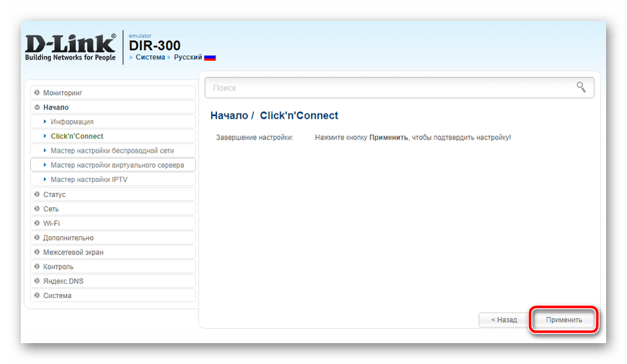Expand the sidebar Система section arrow
Screen dimensions: 627x364
[37, 296]
